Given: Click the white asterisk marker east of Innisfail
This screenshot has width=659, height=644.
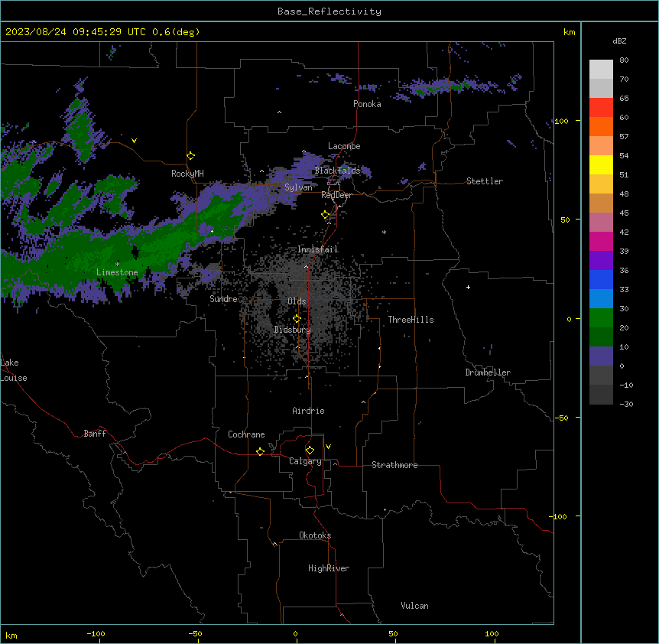Looking at the screenshot, I should (384, 232).
